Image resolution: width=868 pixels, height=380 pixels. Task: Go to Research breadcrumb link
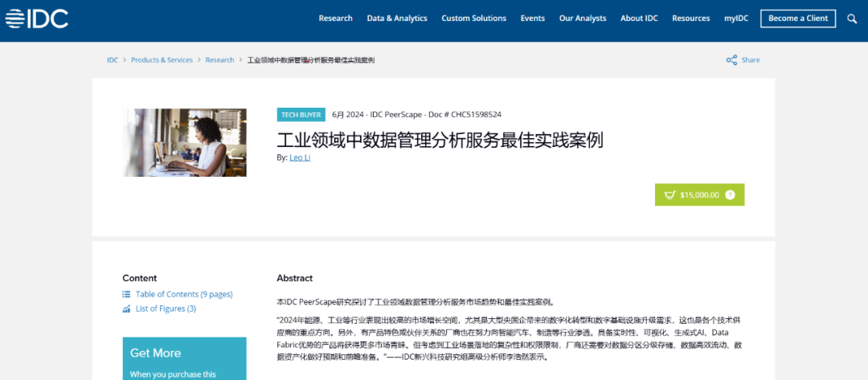pyautogui.click(x=219, y=59)
